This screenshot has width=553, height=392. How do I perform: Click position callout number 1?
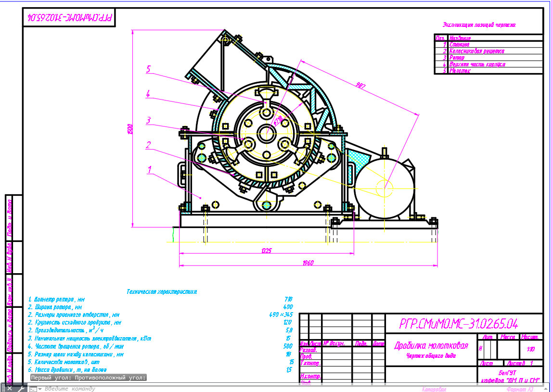point(149,170)
